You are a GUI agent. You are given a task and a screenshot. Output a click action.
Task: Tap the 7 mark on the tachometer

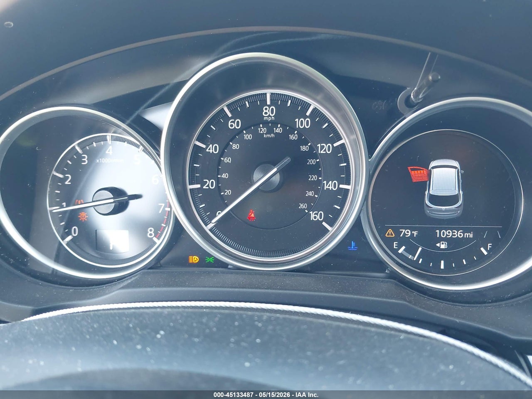162,208
